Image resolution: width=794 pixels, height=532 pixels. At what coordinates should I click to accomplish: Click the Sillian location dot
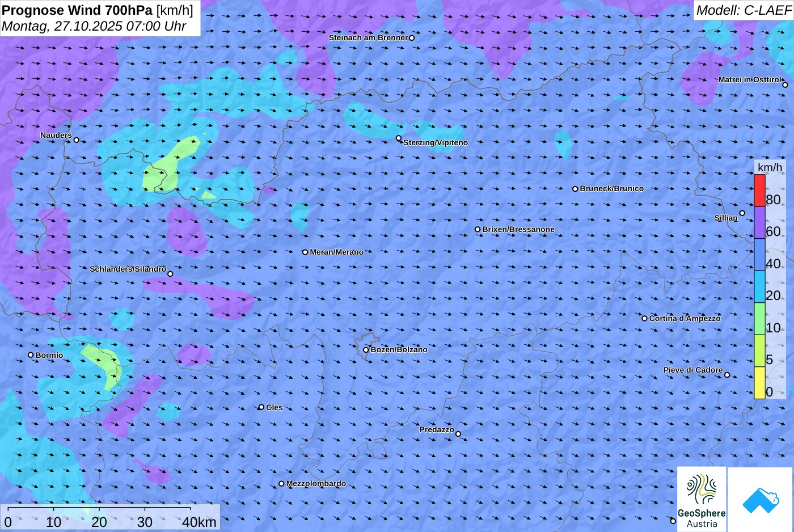coord(742,213)
